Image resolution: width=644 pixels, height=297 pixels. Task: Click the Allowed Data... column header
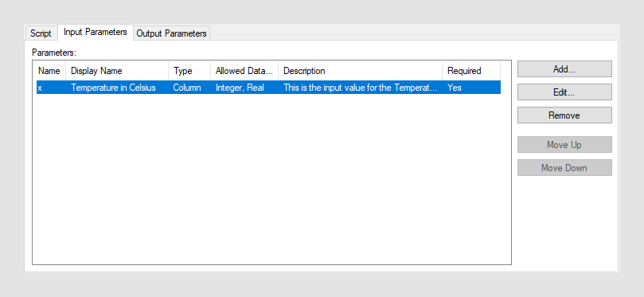tap(244, 71)
